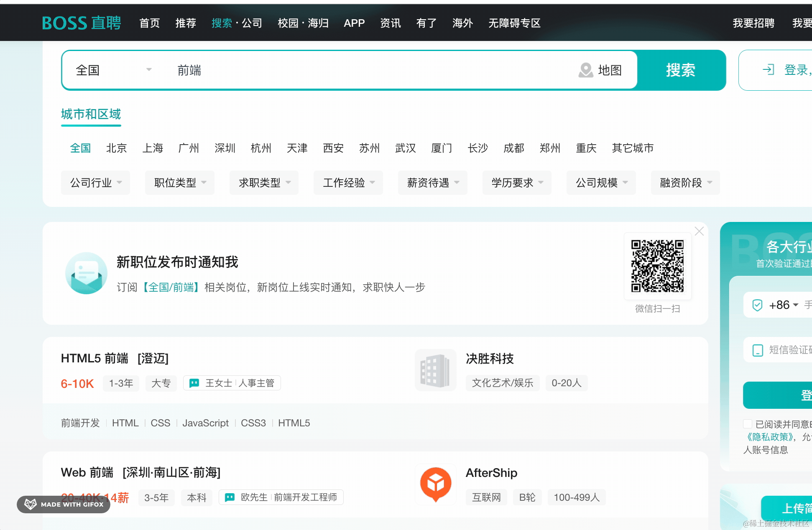
Task: Open the 全国 city selector dropdown
Action: coord(113,70)
